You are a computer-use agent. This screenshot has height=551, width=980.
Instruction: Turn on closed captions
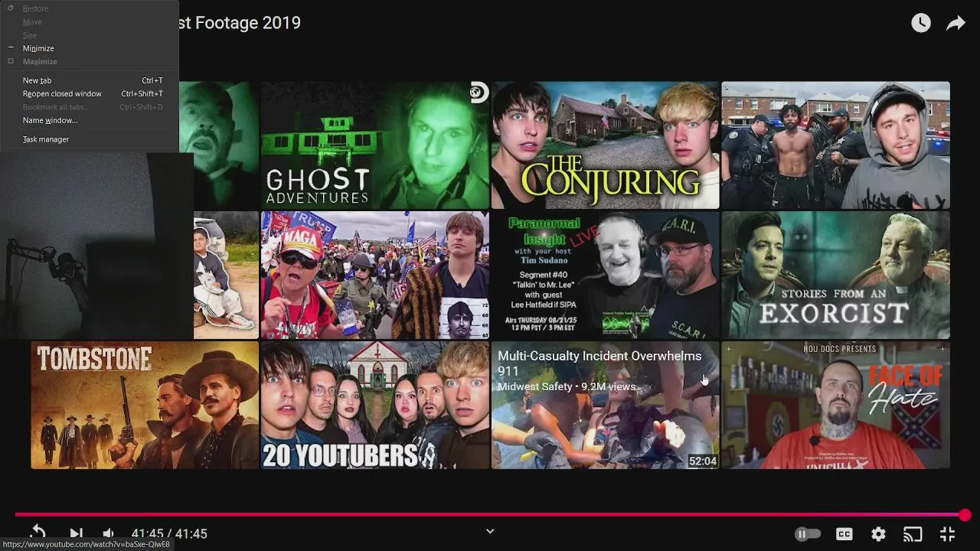pos(844,534)
